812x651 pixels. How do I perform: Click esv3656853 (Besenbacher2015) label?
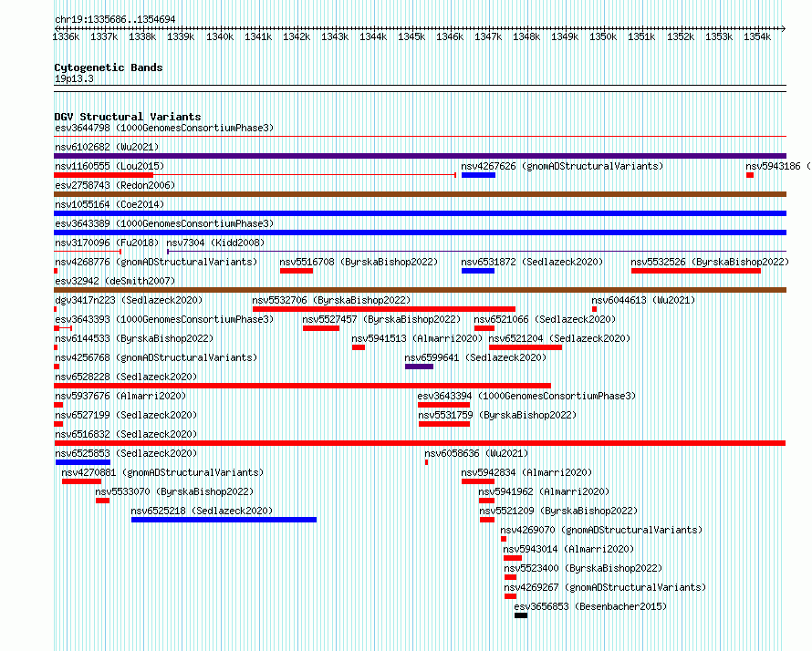pos(590,606)
